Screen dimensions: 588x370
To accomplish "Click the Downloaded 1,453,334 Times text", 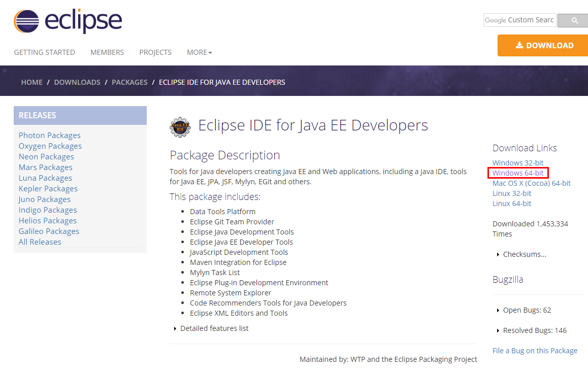I will tap(530, 229).
